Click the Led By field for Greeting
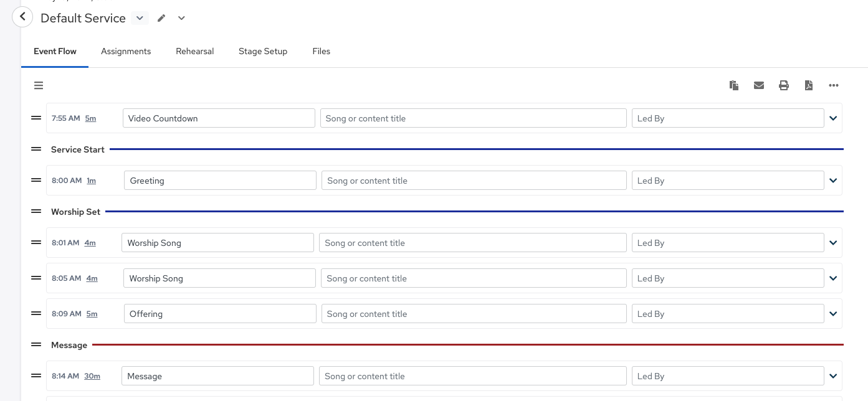 [x=728, y=181]
